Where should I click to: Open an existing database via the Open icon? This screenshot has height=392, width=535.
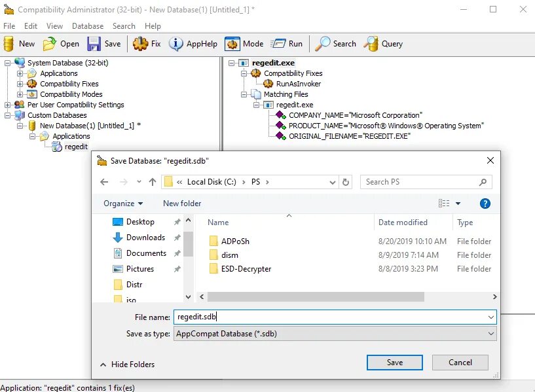pyautogui.click(x=49, y=43)
